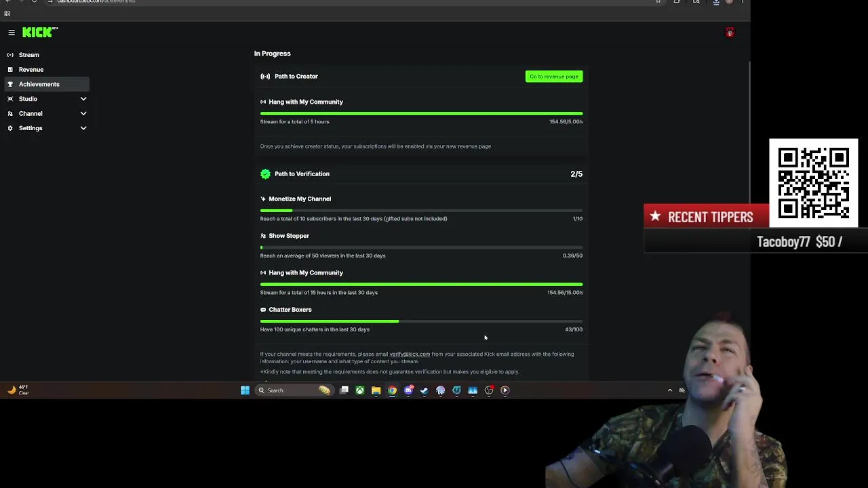Select Achievements in the sidebar
This screenshot has width=868, height=488.
click(x=46, y=84)
